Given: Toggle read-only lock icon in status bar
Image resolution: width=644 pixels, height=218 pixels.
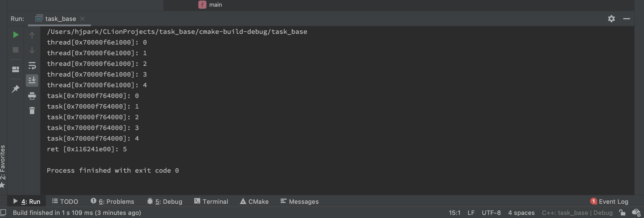Looking at the screenshot, I should tap(622, 213).
